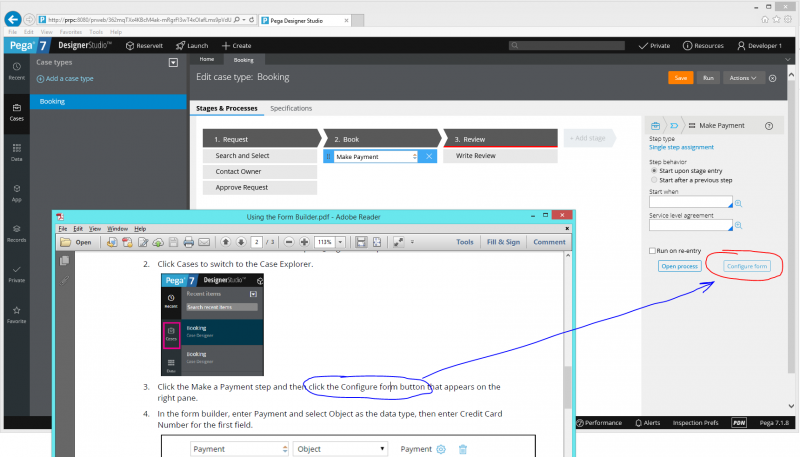Click the case icon in the step breadcrumb

[656, 125]
